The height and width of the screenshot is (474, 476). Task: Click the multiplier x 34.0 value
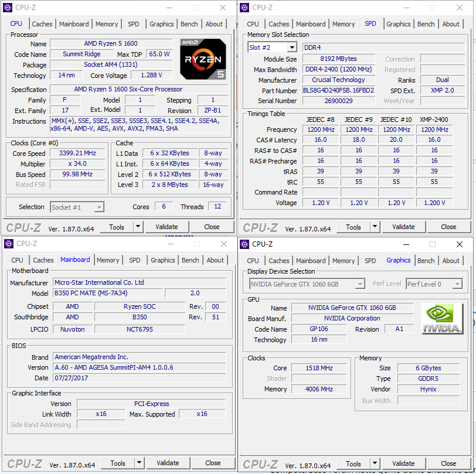pos(78,163)
